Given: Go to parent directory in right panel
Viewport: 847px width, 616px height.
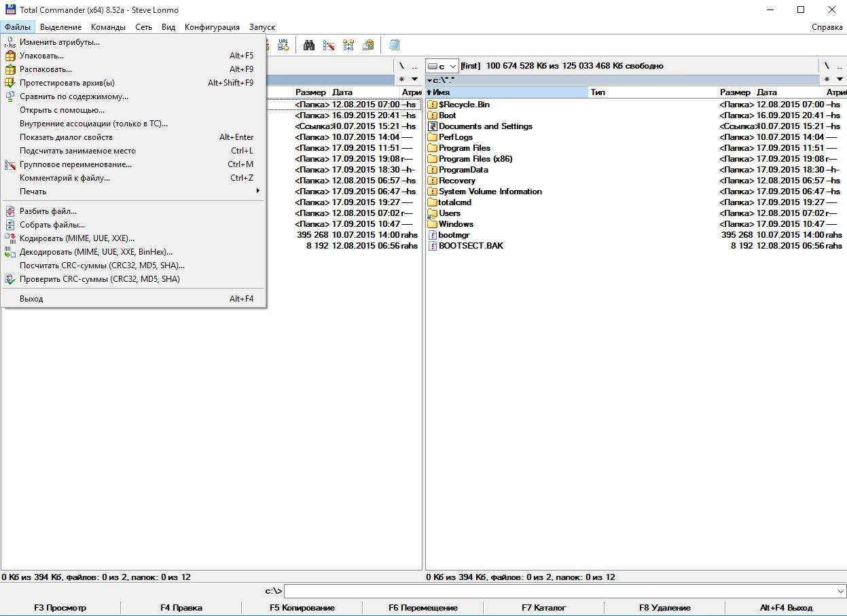Looking at the screenshot, I should 840,66.
